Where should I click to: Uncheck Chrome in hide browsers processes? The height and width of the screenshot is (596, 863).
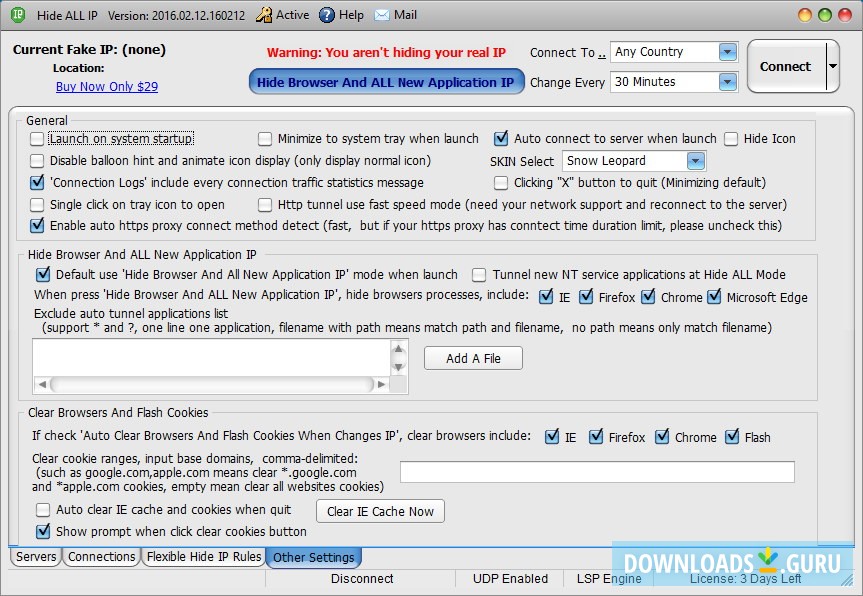[x=648, y=297]
